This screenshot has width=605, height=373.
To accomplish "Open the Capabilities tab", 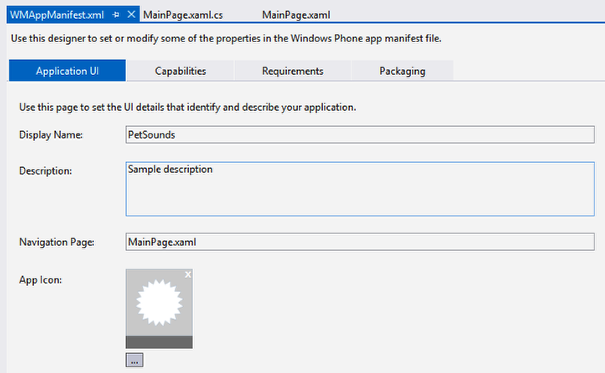I will (180, 71).
